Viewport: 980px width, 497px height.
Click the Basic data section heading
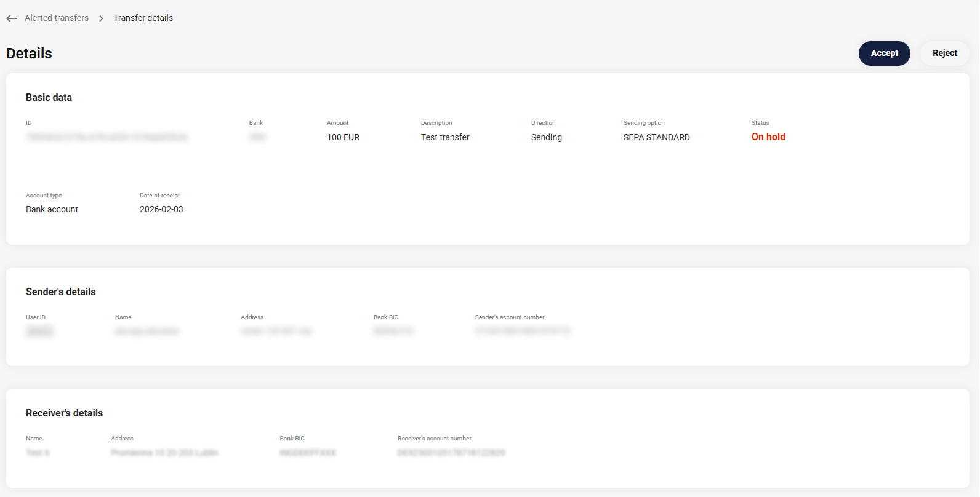pyautogui.click(x=49, y=97)
